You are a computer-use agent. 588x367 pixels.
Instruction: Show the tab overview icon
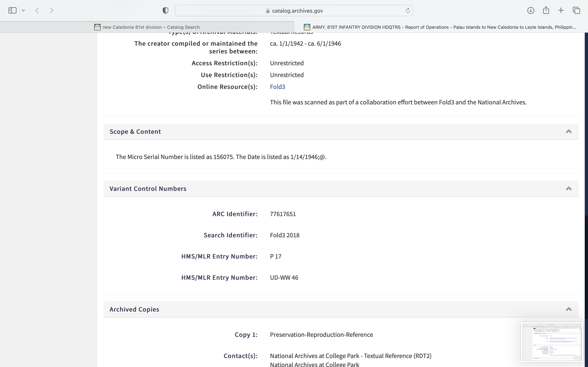pyautogui.click(x=576, y=10)
